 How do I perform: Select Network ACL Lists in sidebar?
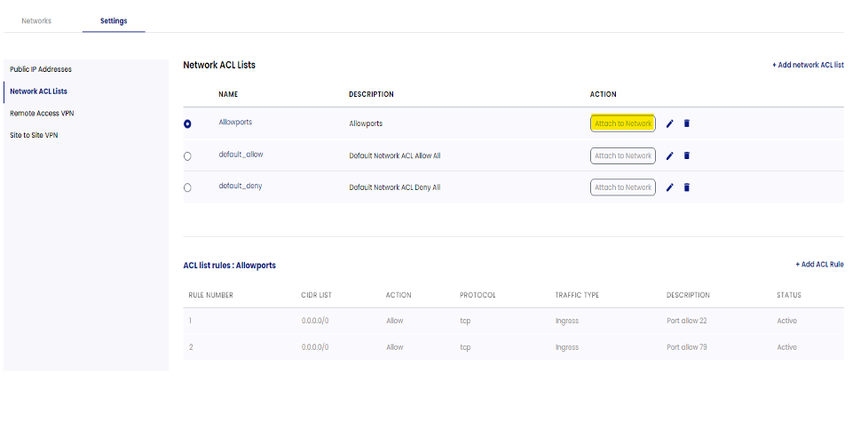click(38, 91)
